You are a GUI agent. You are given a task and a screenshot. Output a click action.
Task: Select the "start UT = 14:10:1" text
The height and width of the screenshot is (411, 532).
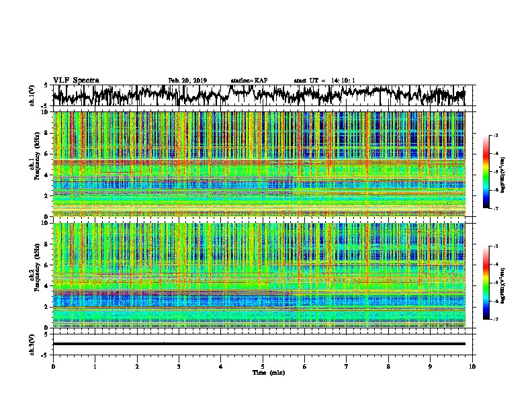tap(324, 81)
